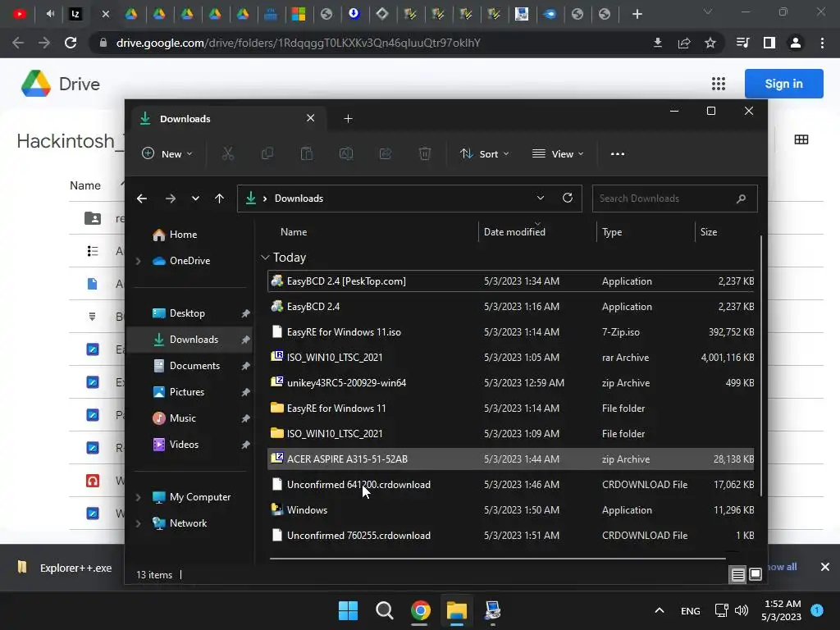
Task: Switch to the YouTube Chrome tab
Action: [20, 14]
